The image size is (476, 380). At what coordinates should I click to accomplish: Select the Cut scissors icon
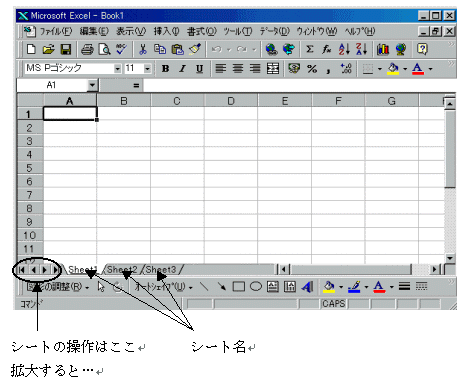click(143, 49)
